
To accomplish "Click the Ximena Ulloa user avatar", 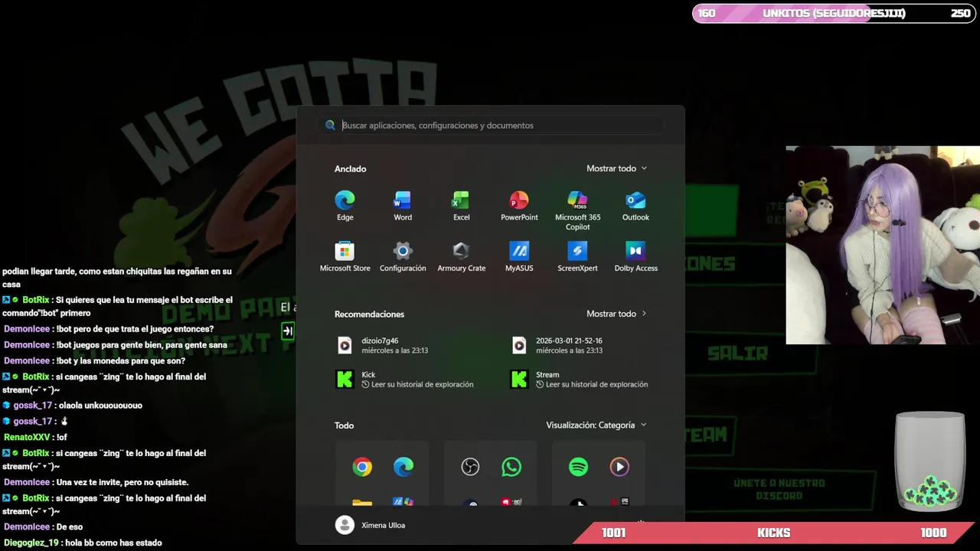I will (x=345, y=525).
